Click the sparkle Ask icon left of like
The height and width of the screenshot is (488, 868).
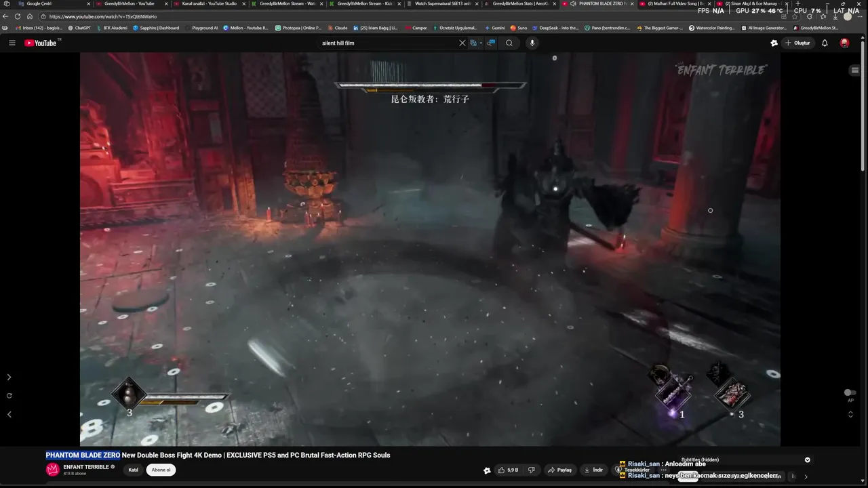pyautogui.click(x=487, y=470)
